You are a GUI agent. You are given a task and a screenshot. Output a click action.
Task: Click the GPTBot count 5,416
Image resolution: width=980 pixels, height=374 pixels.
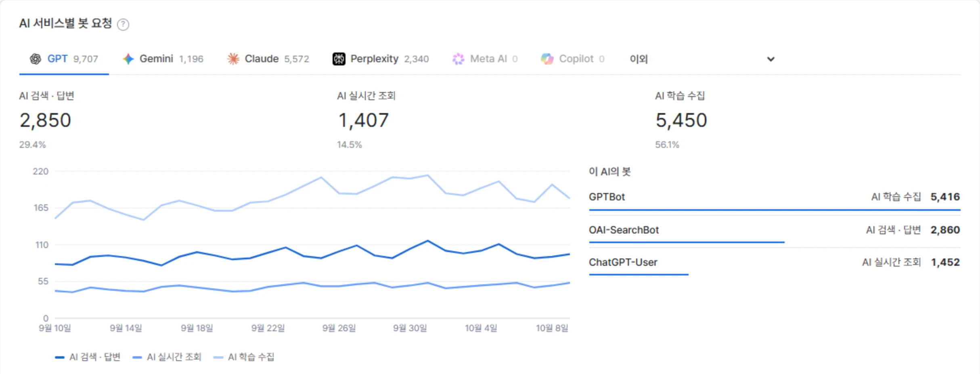pos(945,197)
